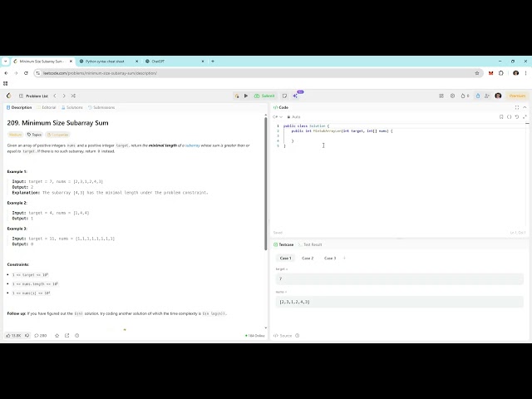Toggle the Auto complete lock setting
The width and height of the screenshot is (532, 399).
pos(293,116)
